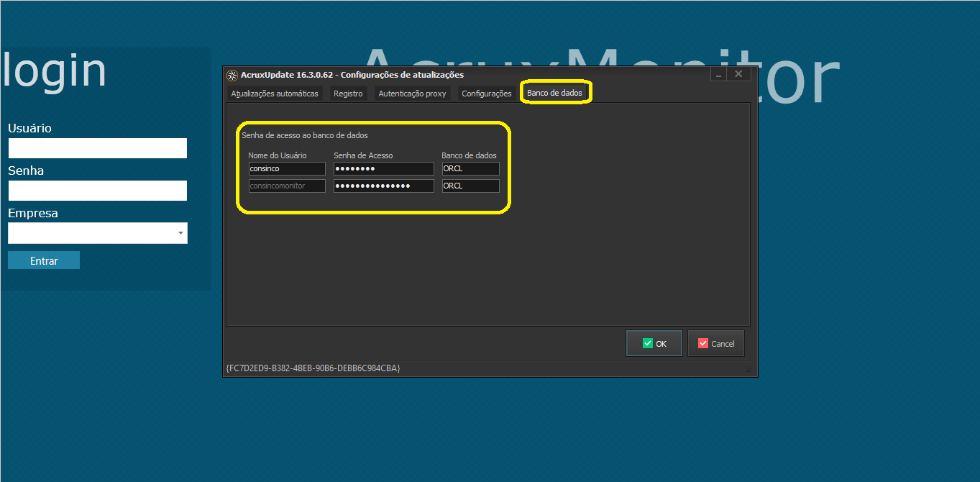This screenshot has width=980, height=482.
Task: Click the red checkmark icon on Cancel
Action: 703,343
